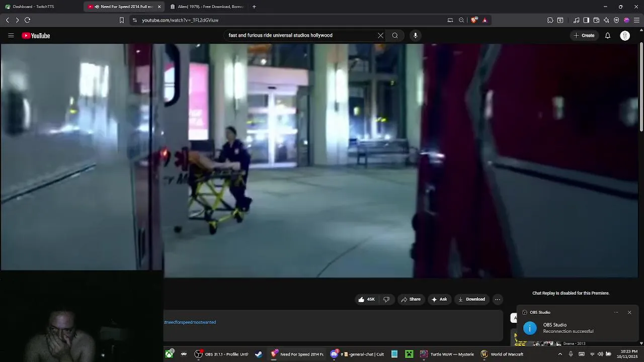This screenshot has height=362, width=644.
Task: Expand hidden system tray icons
Action: tap(560, 354)
